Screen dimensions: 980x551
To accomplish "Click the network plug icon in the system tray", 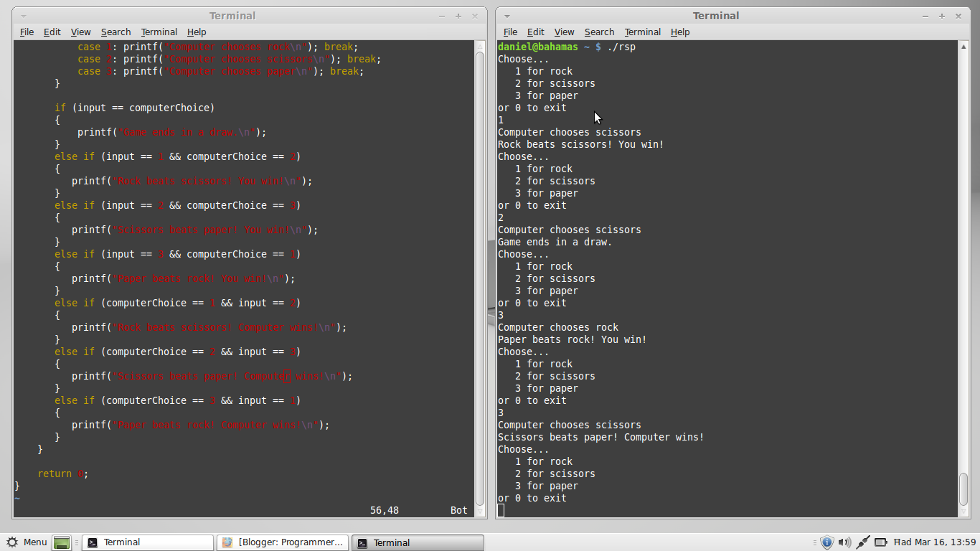I will coord(862,542).
